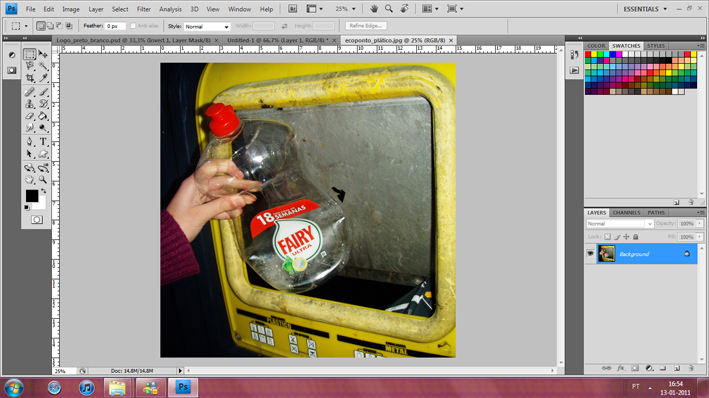
Task: Swap foreground and background colors
Action: [x=43, y=191]
